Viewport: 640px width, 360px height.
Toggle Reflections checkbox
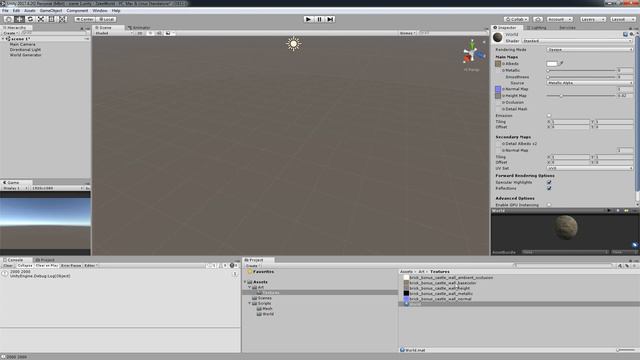point(549,189)
